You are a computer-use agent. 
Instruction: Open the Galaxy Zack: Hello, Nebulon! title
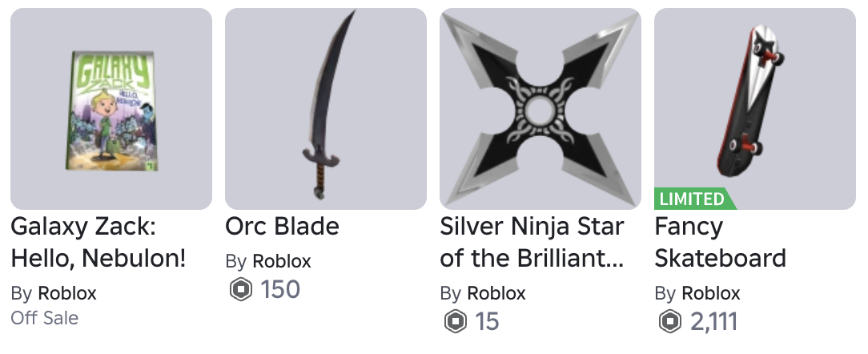(x=98, y=242)
